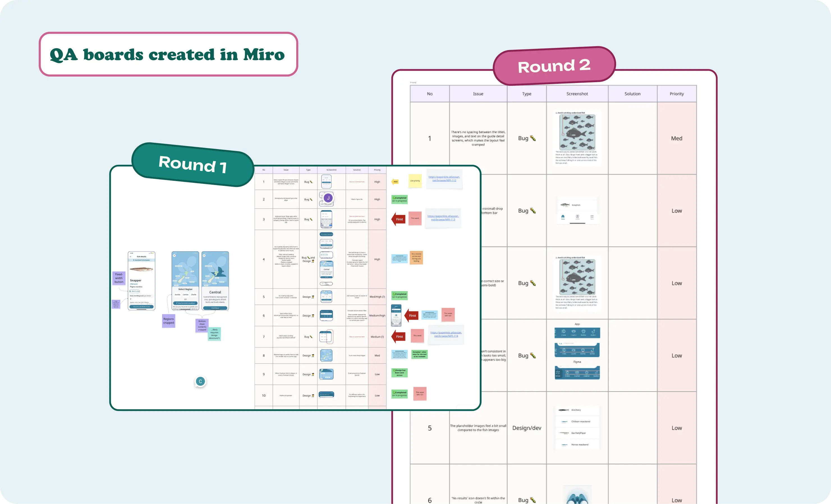This screenshot has width=831, height=504.
Task: Click 'Medium (?)' priority cell in Round 1
Action: coord(377,337)
